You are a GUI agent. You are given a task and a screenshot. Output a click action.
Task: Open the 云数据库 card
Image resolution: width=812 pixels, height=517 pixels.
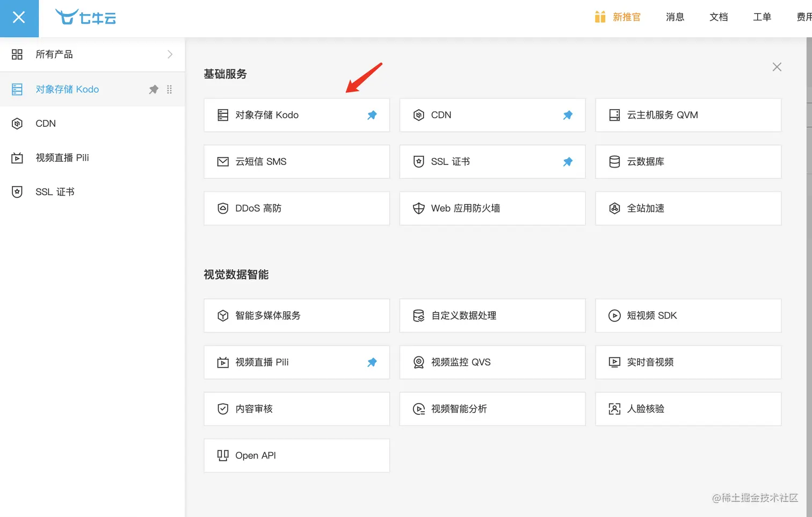tap(688, 162)
